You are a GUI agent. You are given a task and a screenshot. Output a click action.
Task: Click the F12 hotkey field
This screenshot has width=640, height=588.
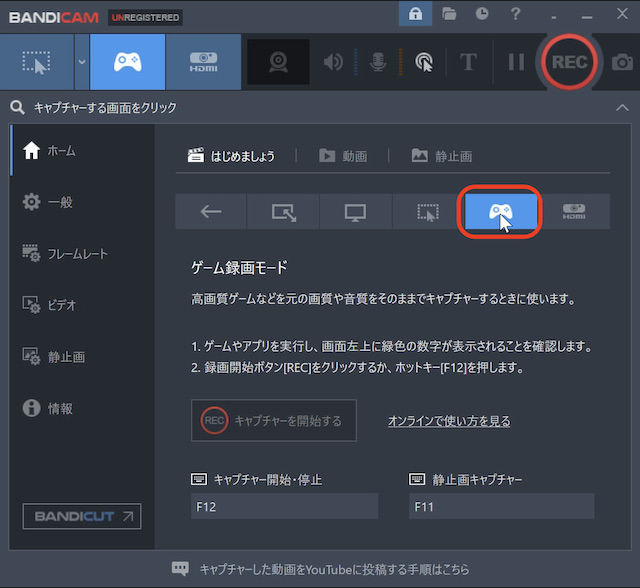284,506
